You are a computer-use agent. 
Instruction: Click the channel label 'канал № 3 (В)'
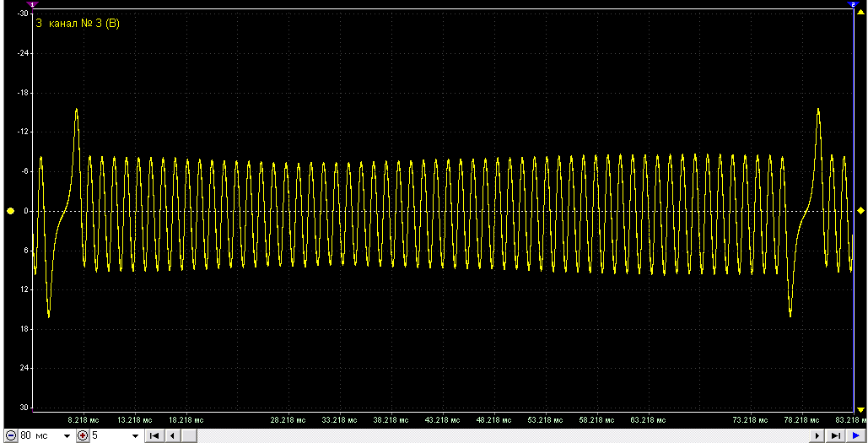[x=84, y=24]
